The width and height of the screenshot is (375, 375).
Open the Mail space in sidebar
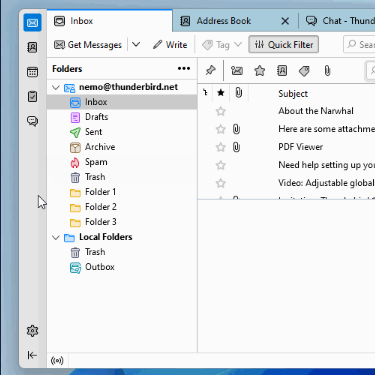point(32,23)
